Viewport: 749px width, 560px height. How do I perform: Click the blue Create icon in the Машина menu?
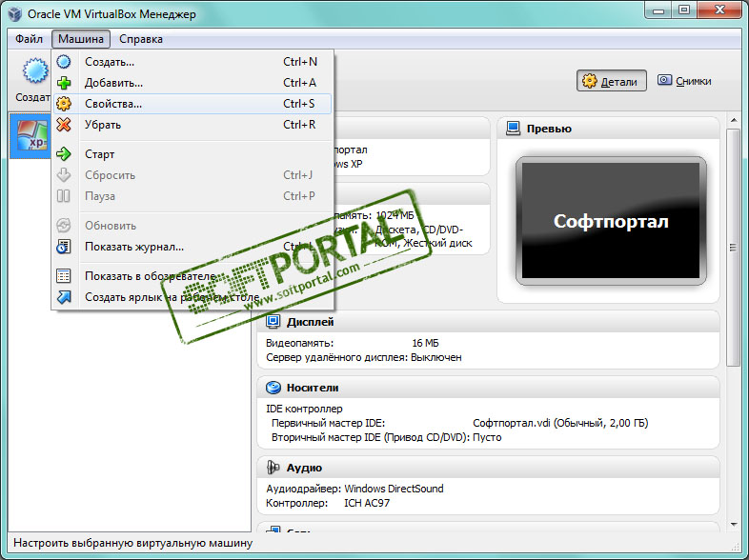[x=64, y=62]
